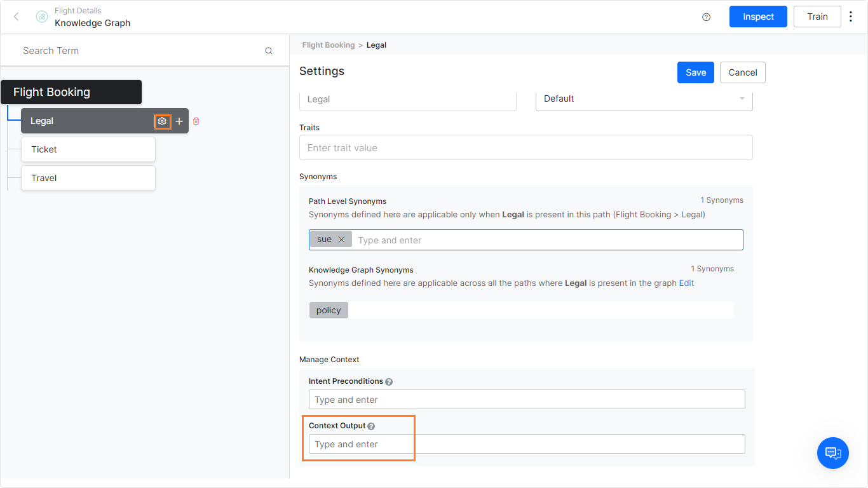Add a child node to Legal using plus icon
This screenshot has width=868, height=488.
click(179, 121)
